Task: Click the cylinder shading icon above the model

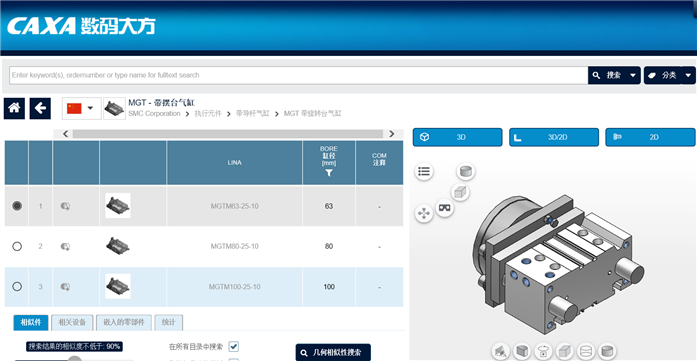Action: [x=466, y=171]
